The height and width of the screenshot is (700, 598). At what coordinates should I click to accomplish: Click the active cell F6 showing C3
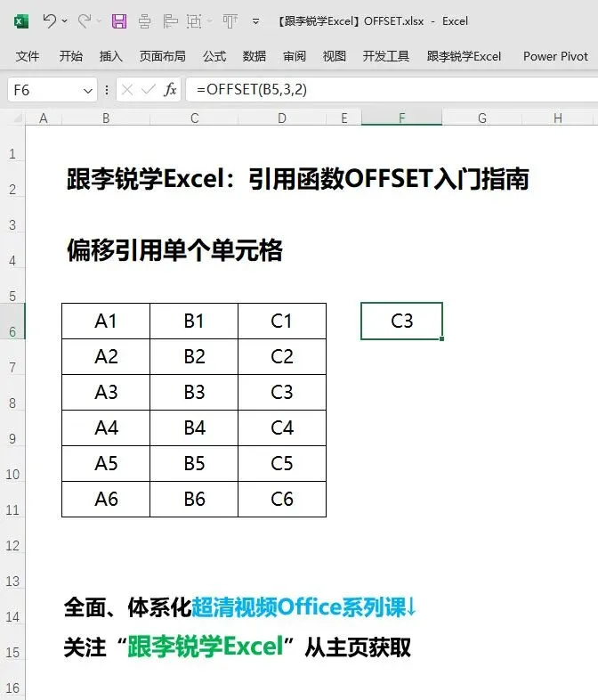402,321
